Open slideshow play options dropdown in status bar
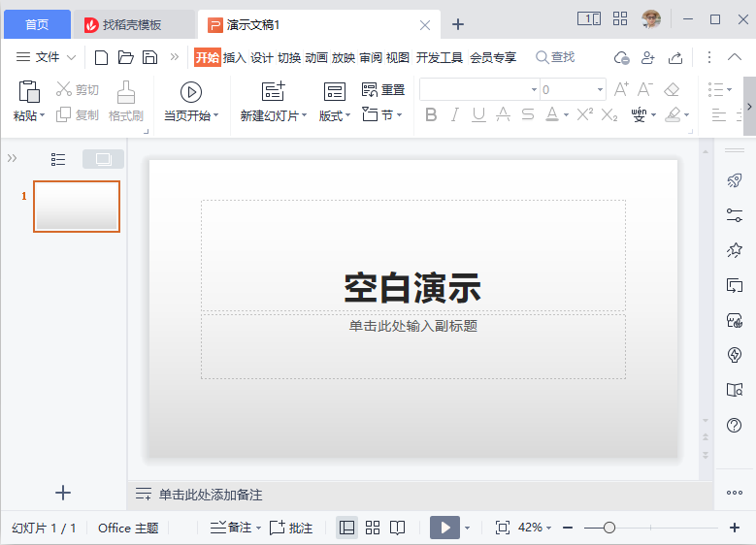This screenshot has width=756, height=545. (x=467, y=529)
